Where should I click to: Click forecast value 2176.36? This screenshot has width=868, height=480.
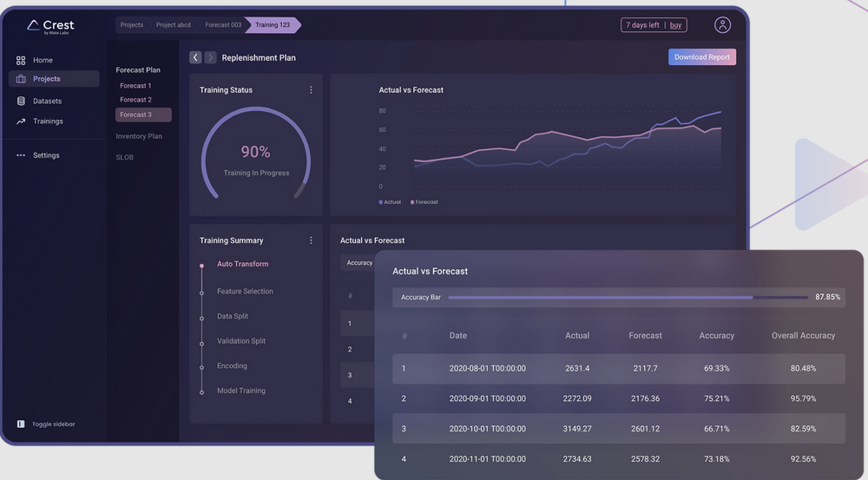pos(645,398)
